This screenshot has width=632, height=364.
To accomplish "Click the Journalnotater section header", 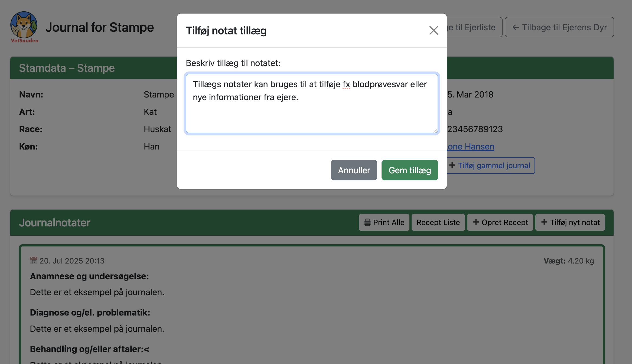I will click(x=55, y=222).
